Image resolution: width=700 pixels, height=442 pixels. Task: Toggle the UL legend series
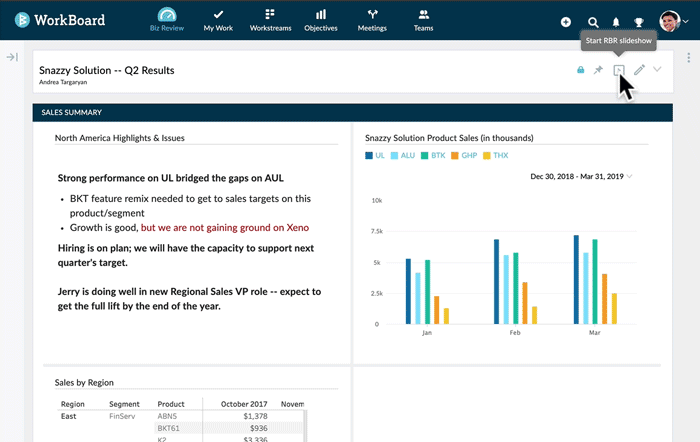tap(375, 155)
